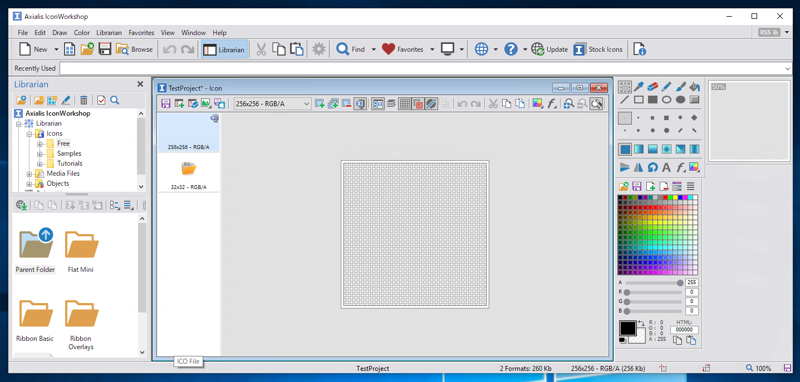Open the Window menu
Screen dimensions: 800x382
coord(194,33)
